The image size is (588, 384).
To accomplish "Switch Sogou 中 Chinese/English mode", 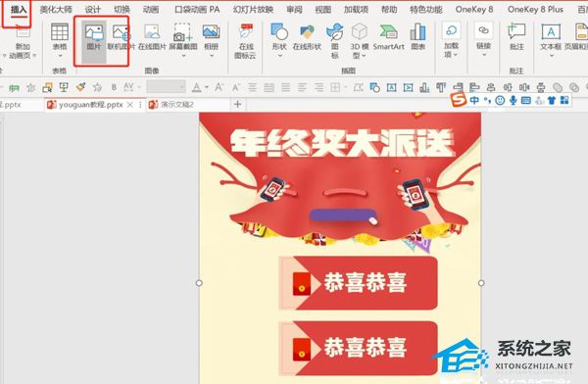I will click(x=474, y=100).
